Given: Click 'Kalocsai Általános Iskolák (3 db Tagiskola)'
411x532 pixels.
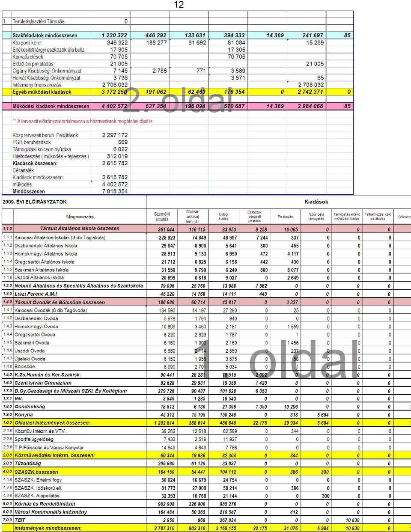Looking at the screenshot, I should [60, 238].
